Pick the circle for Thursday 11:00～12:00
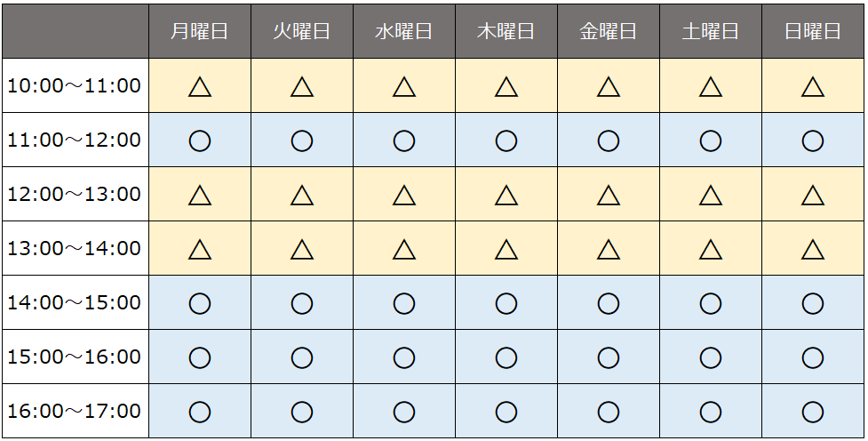The height and width of the screenshot is (441, 868). pyautogui.click(x=506, y=140)
